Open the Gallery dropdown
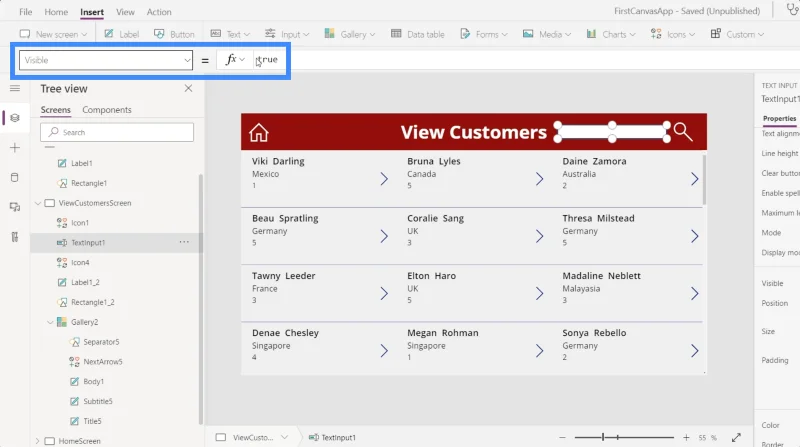The image size is (800, 447). 349,34
